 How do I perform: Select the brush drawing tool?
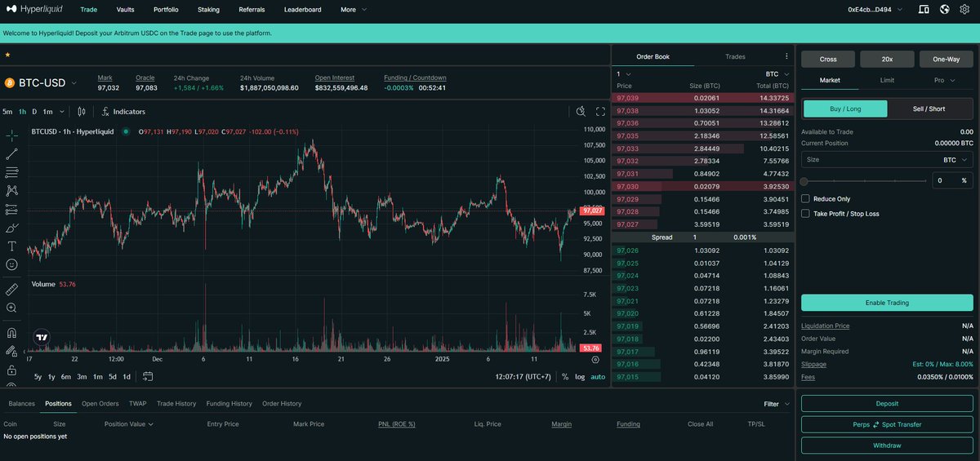pyautogui.click(x=11, y=228)
